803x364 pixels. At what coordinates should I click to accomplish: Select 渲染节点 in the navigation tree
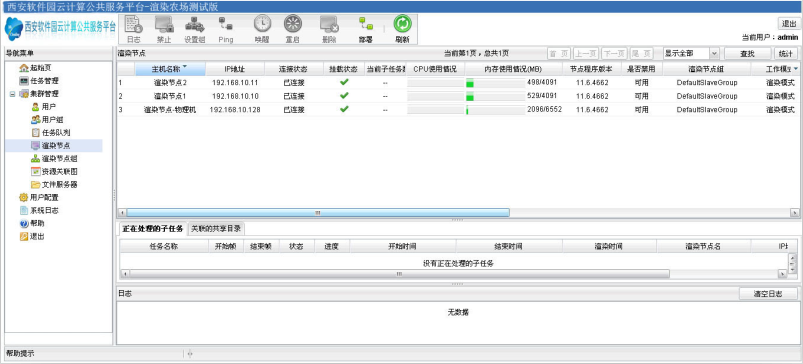point(50,146)
